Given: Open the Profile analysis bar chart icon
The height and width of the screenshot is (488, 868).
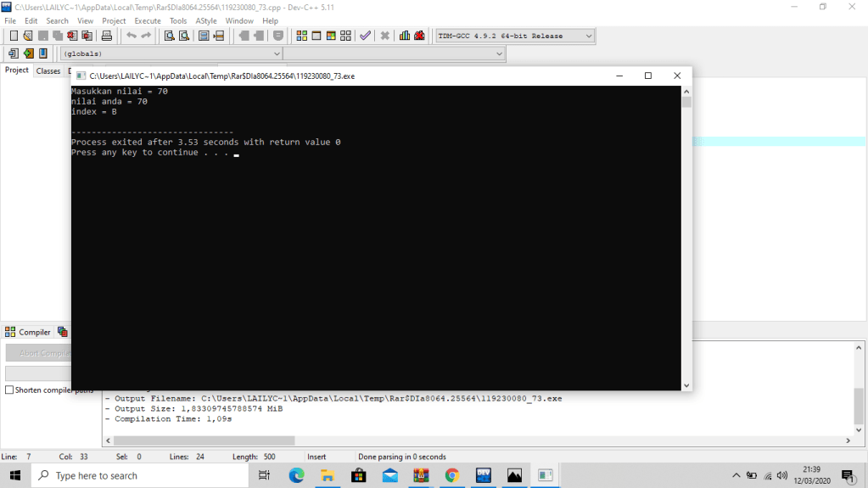Looking at the screenshot, I should tap(405, 36).
